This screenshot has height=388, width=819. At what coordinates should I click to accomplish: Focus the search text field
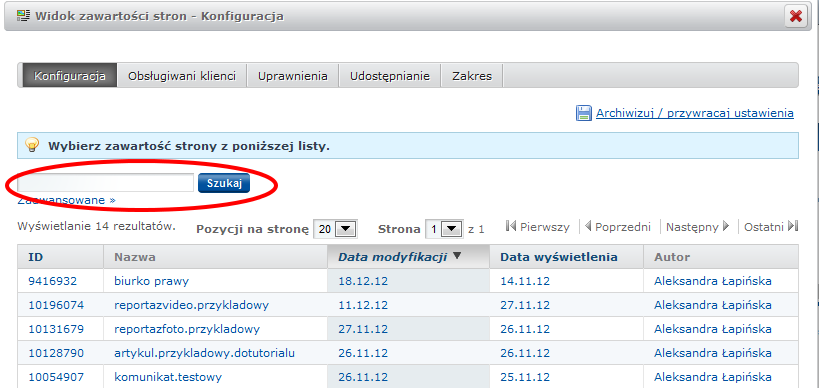point(106,183)
